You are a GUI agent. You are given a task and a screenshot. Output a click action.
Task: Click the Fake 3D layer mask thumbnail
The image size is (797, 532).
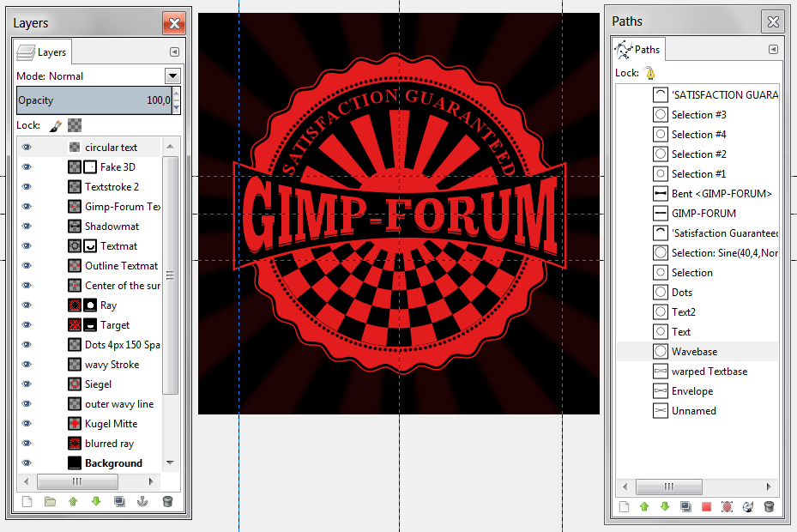click(x=90, y=166)
